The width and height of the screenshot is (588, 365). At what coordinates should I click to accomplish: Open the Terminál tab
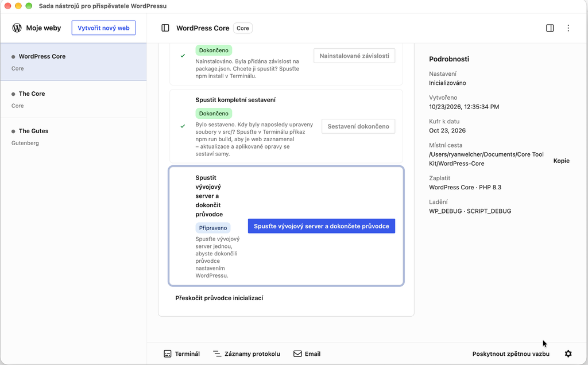(182, 354)
